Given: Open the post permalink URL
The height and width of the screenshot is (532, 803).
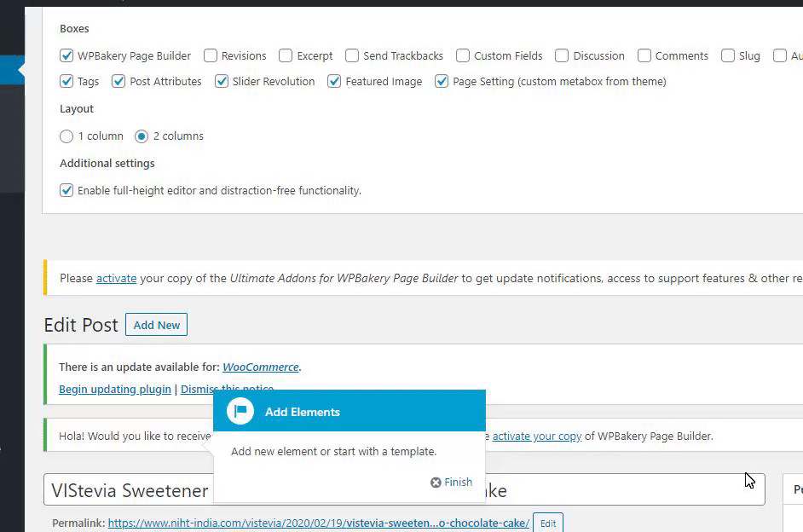Looking at the screenshot, I should (x=319, y=523).
